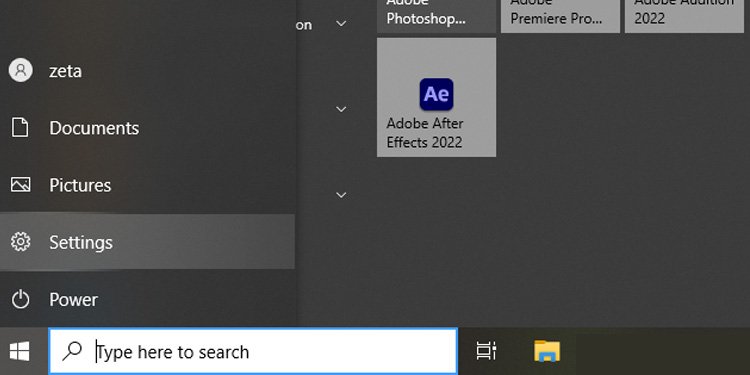
Task: Open the Pictures folder entry
Action: coord(147,185)
